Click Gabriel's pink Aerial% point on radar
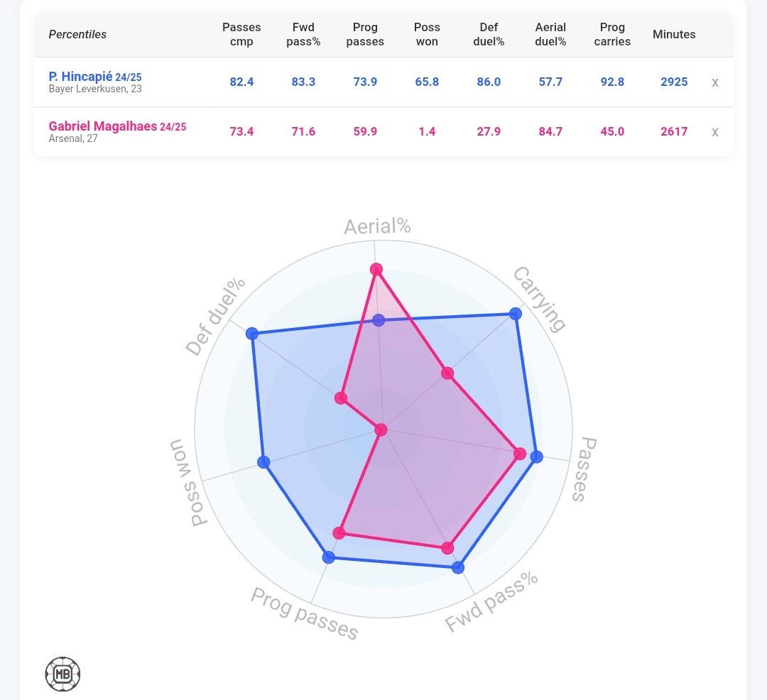The width and height of the screenshot is (767, 700). coord(376,269)
